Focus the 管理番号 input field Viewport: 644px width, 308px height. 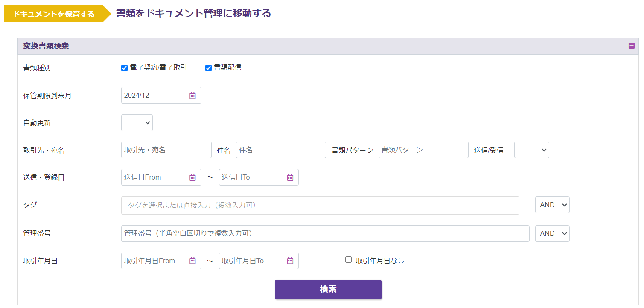325,234
